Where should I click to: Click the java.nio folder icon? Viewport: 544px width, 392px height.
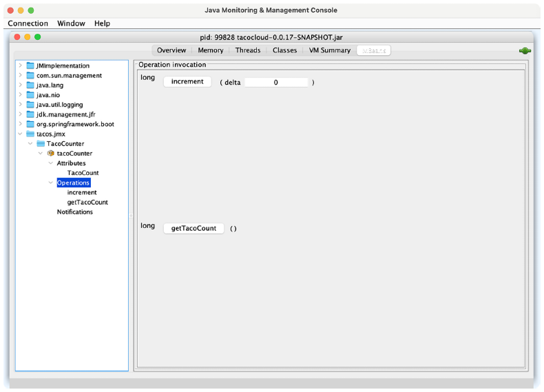pos(30,95)
